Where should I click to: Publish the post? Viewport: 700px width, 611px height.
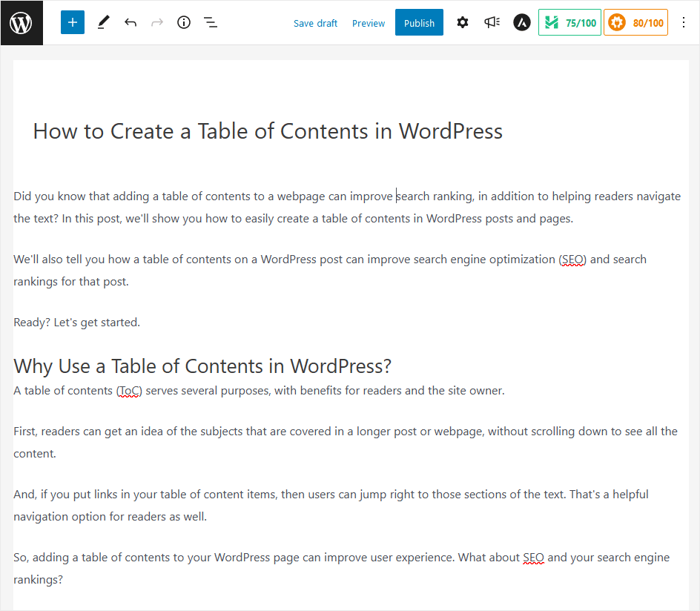click(419, 22)
